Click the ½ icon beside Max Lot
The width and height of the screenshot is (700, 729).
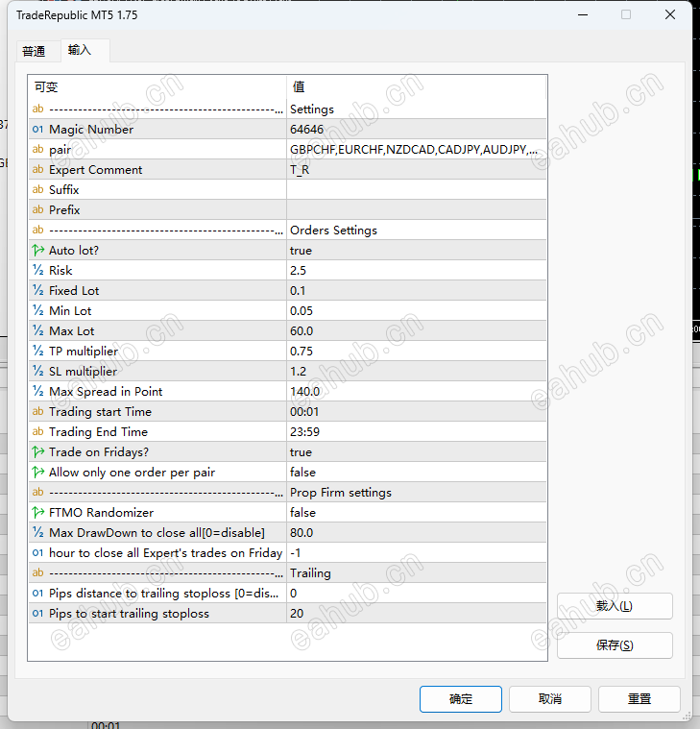(x=38, y=331)
